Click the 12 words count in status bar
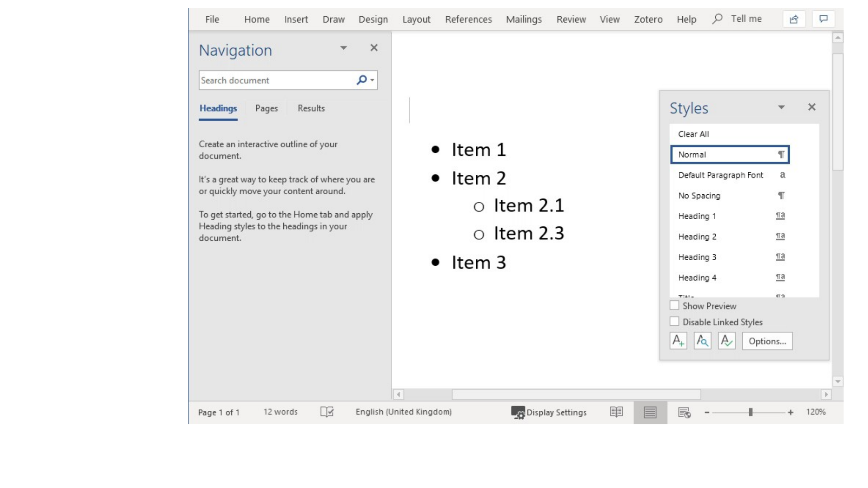The image size is (868, 488). (x=280, y=412)
